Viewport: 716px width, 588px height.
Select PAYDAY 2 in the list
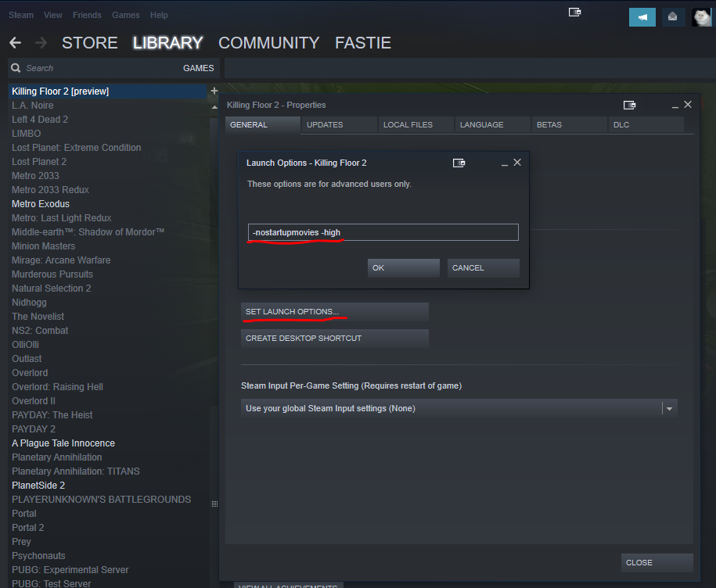tap(34, 429)
